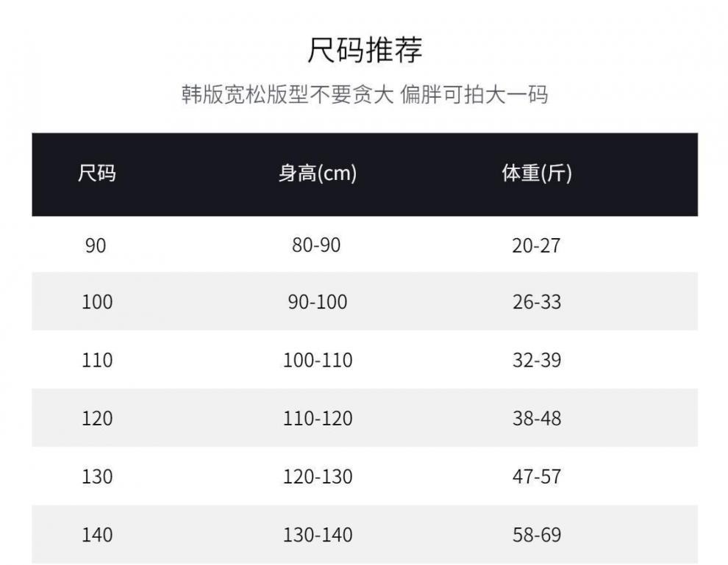This screenshot has height=565, width=728.
Task: Select the 体重(斤) column header
Action: (x=536, y=174)
